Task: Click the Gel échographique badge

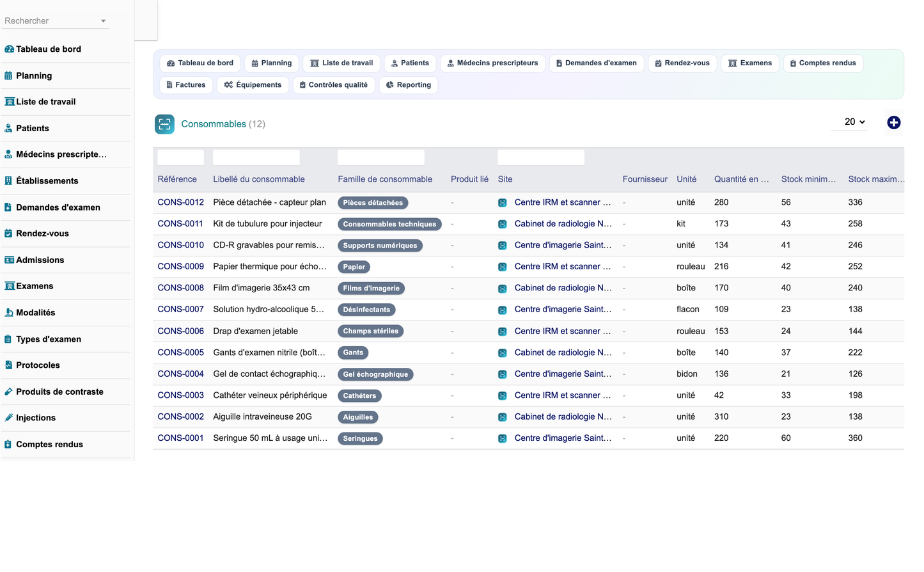Action: coord(375,374)
